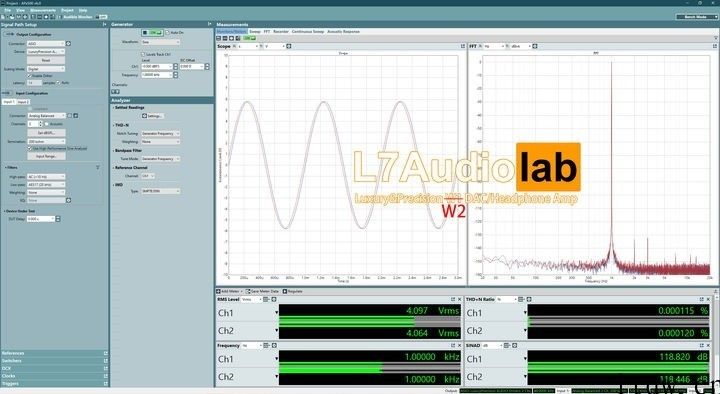
Task: Detach the SINAD meter into a window
Action: [702, 345]
